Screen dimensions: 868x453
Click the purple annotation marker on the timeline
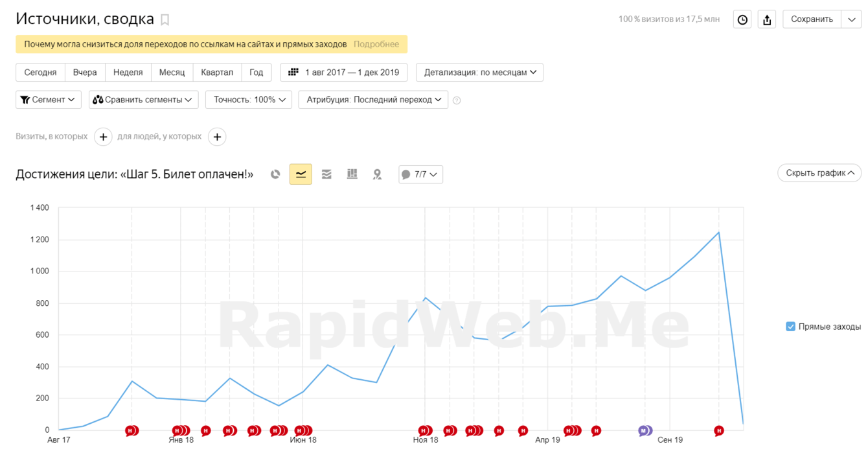click(643, 430)
